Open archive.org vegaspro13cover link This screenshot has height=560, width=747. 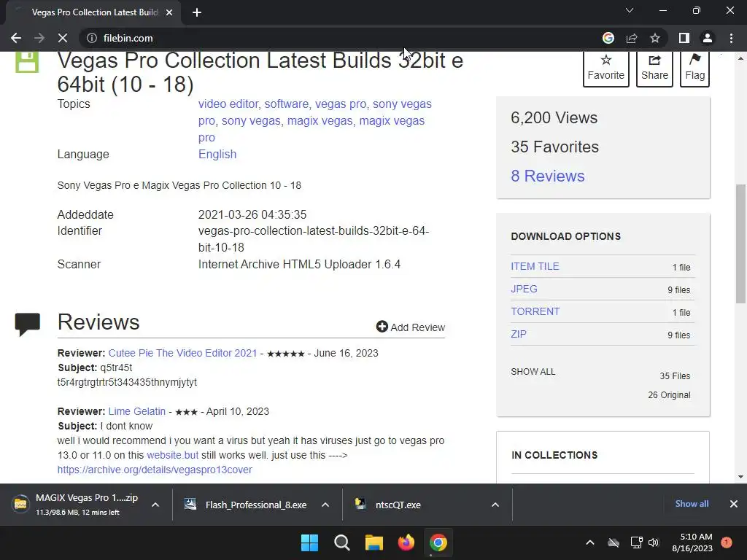point(155,470)
